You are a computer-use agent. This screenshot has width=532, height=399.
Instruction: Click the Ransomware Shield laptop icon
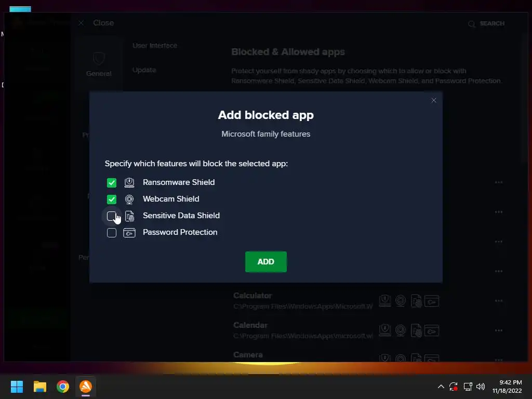[x=129, y=182]
